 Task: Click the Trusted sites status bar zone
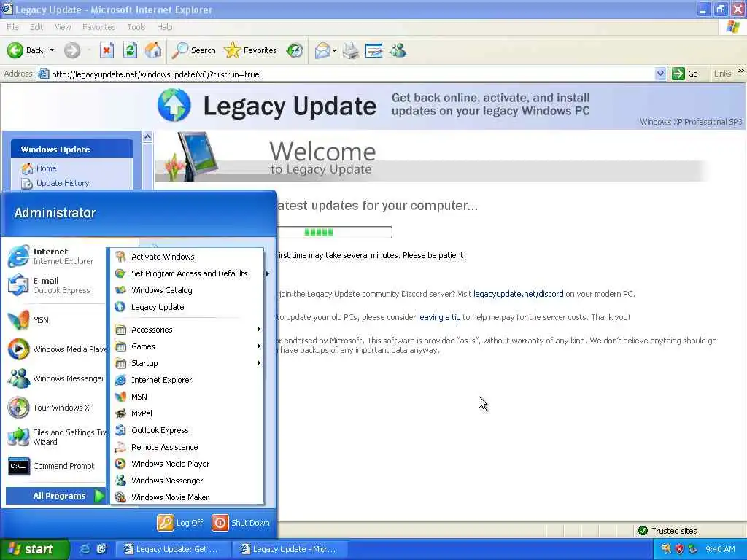(x=667, y=531)
